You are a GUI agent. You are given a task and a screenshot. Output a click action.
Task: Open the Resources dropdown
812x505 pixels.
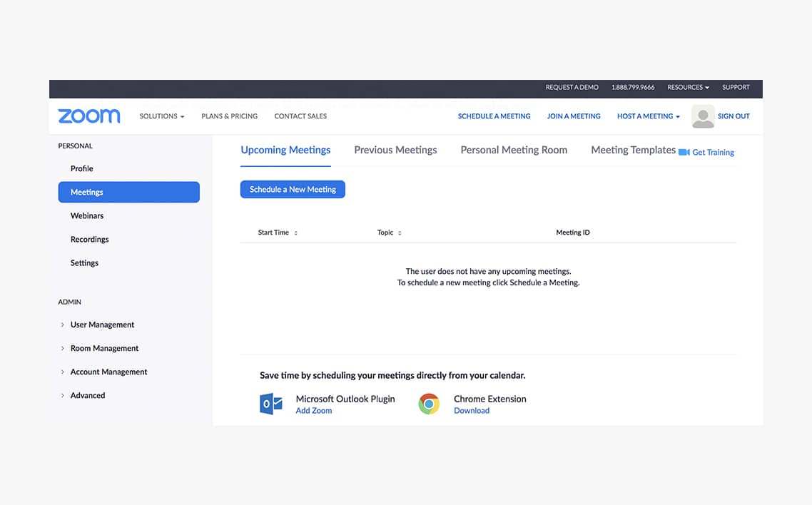pos(688,88)
